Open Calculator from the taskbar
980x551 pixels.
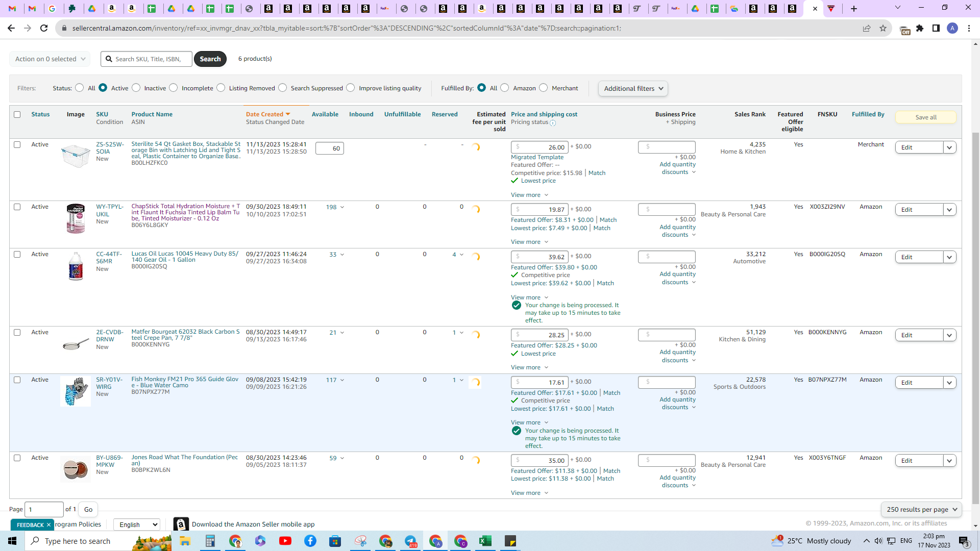[x=210, y=541]
